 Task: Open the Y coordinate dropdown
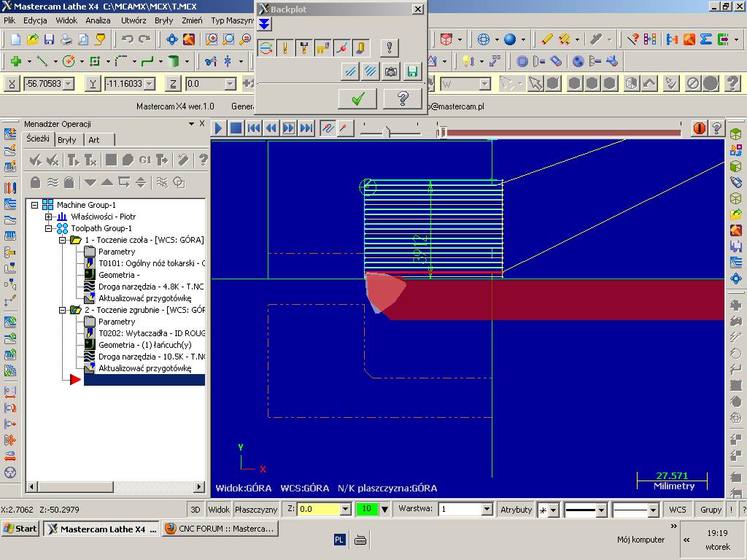(x=150, y=84)
